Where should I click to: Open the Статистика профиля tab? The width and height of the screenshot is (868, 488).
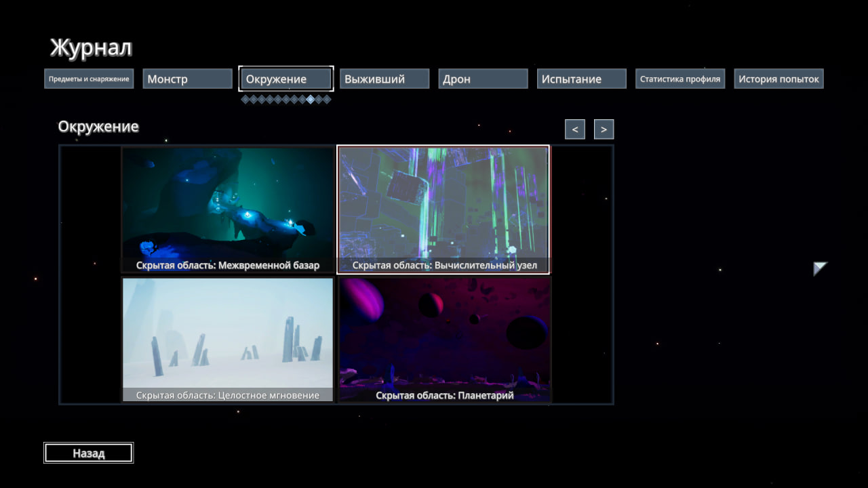click(x=680, y=79)
